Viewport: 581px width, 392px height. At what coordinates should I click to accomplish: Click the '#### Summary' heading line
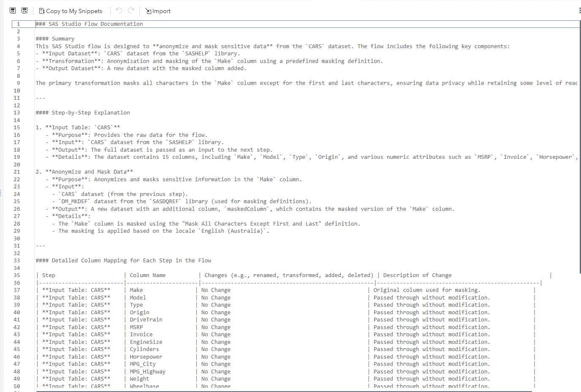click(x=55, y=39)
